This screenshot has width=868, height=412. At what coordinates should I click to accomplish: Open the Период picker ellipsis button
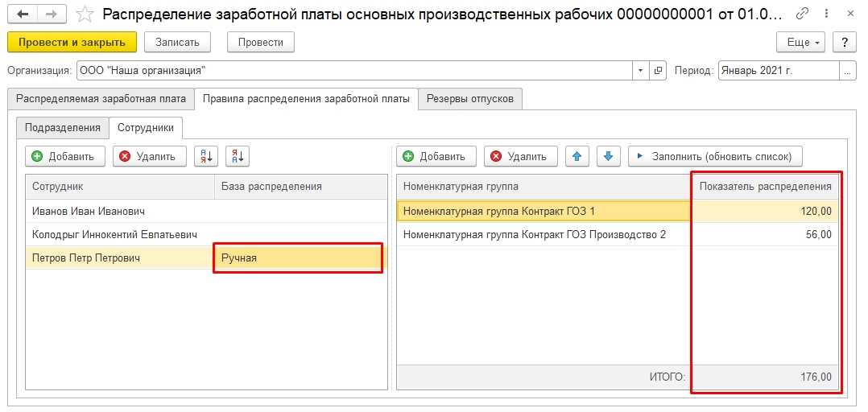click(x=848, y=71)
